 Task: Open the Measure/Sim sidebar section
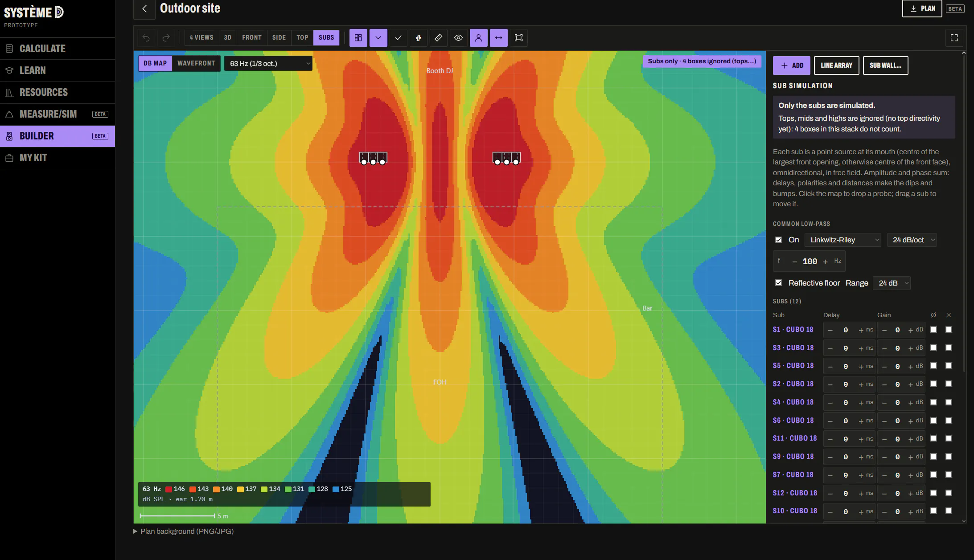58,114
